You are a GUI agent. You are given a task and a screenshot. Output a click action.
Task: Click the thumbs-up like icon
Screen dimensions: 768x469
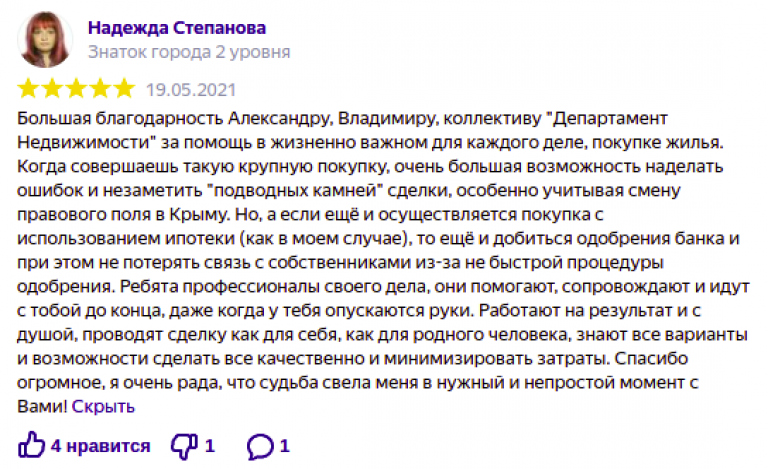pos(31,445)
